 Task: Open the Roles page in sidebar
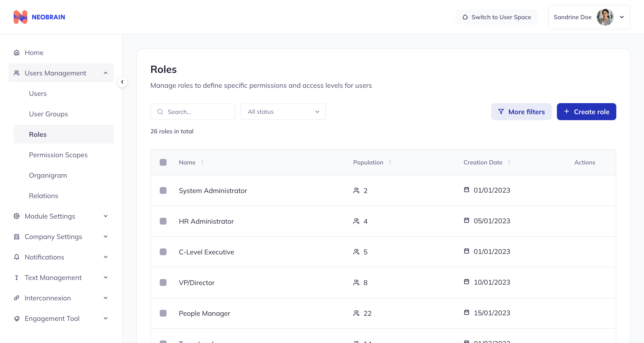(x=38, y=134)
